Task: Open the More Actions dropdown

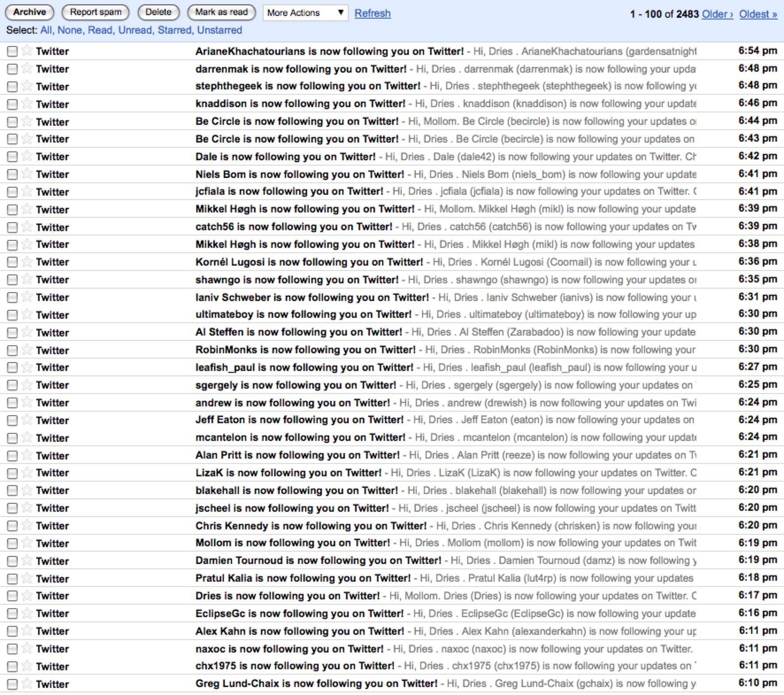Action: click(305, 13)
